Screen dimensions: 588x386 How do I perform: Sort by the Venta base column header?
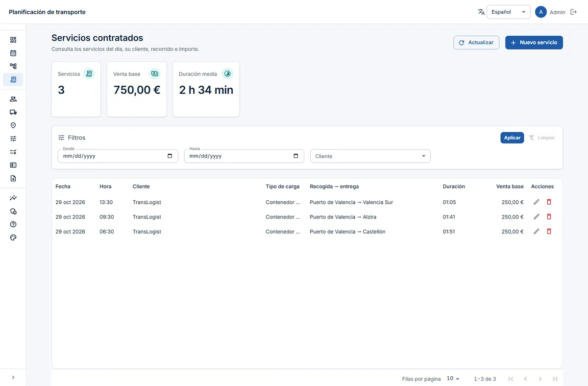pyautogui.click(x=510, y=187)
